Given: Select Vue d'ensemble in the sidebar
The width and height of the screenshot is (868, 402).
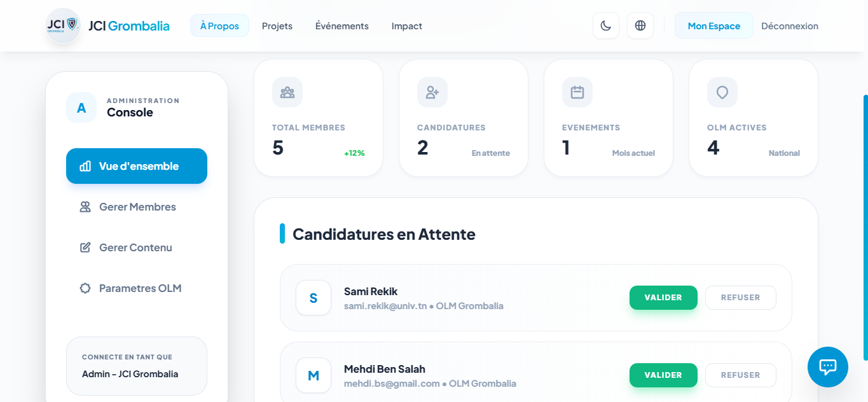Looking at the screenshot, I should point(137,166).
